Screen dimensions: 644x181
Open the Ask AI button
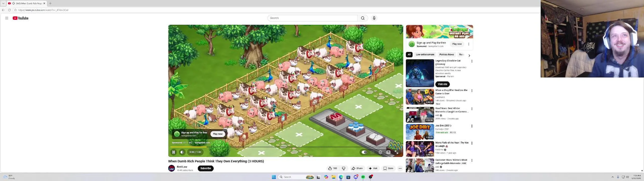coord(373,168)
